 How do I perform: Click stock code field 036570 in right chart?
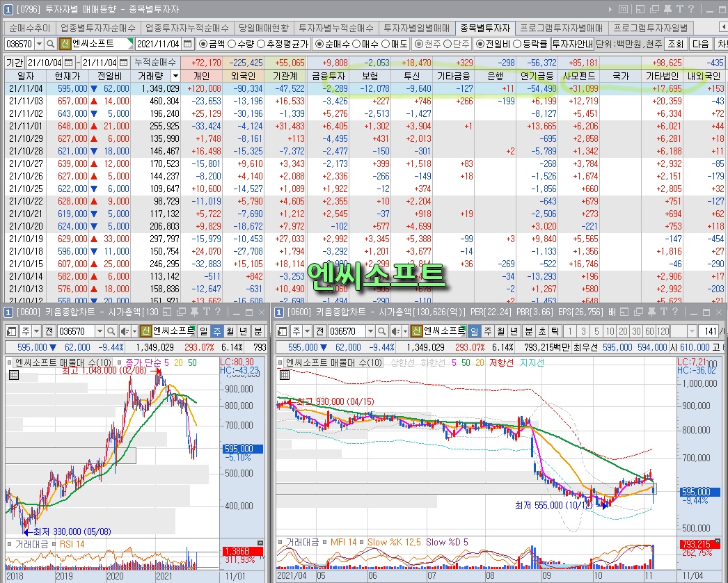point(347,331)
